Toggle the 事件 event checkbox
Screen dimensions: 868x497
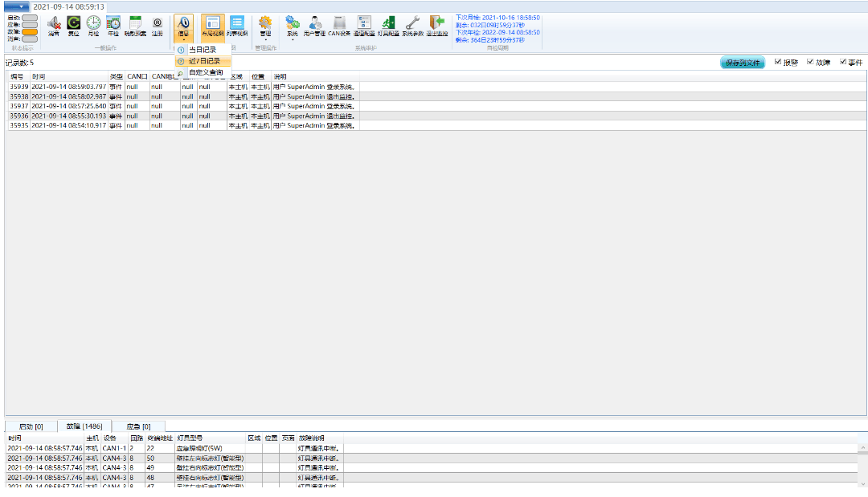click(x=843, y=62)
